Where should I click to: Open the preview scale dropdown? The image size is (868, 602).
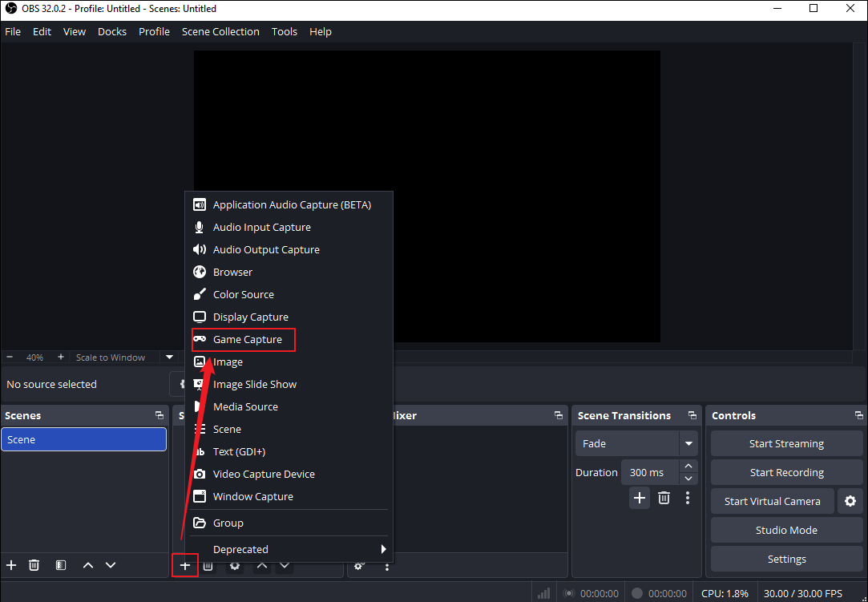point(168,357)
